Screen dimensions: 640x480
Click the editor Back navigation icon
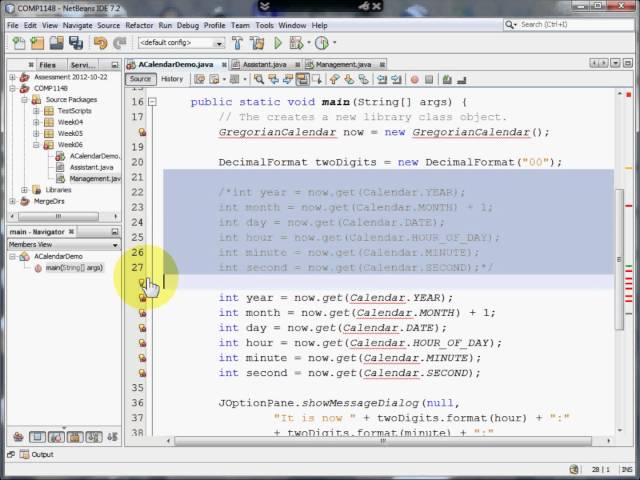tap(214, 79)
